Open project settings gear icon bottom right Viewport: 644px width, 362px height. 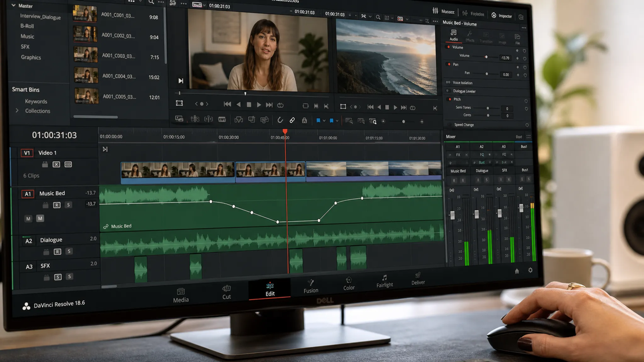pos(530,270)
